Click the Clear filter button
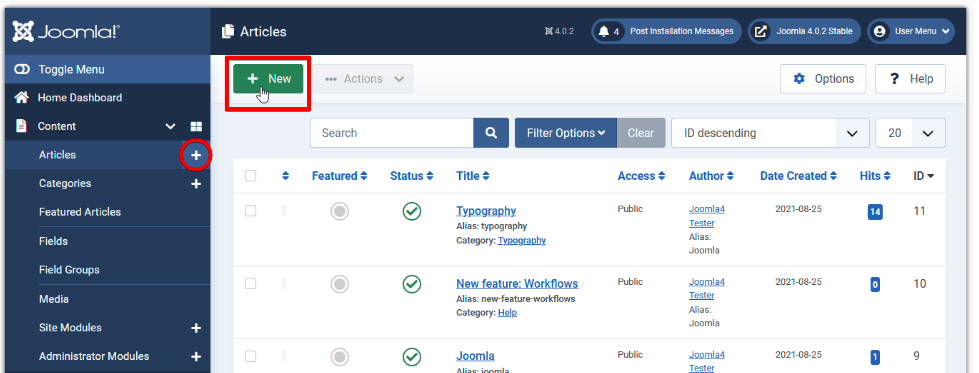This screenshot has height=373, width=979. [641, 133]
